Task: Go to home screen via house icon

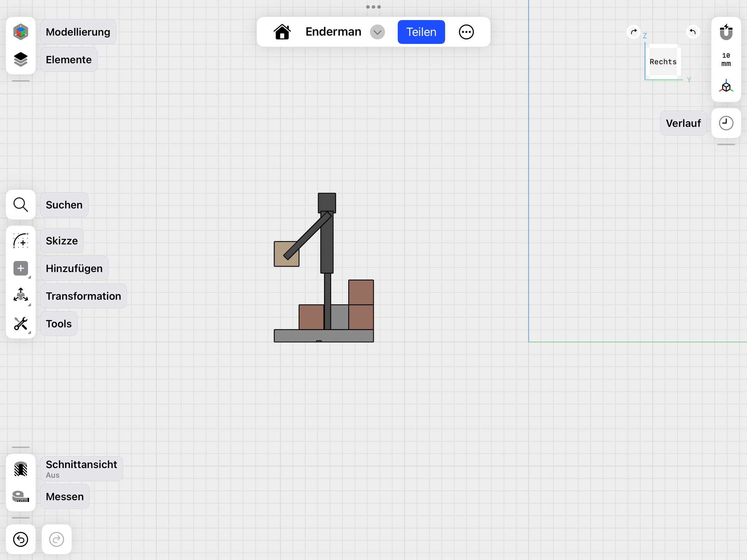Action: point(282,32)
